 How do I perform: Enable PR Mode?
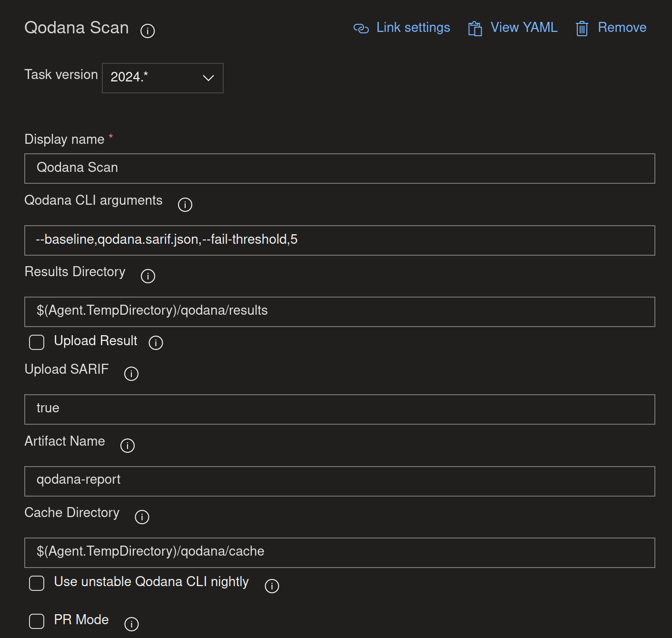37,621
